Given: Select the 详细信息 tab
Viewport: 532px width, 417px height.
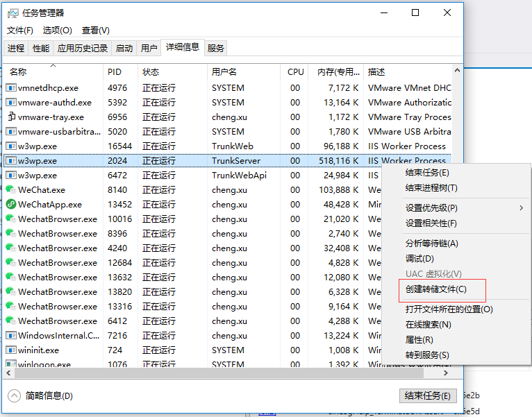Looking at the screenshot, I should pyautogui.click(x=183, y=47).
